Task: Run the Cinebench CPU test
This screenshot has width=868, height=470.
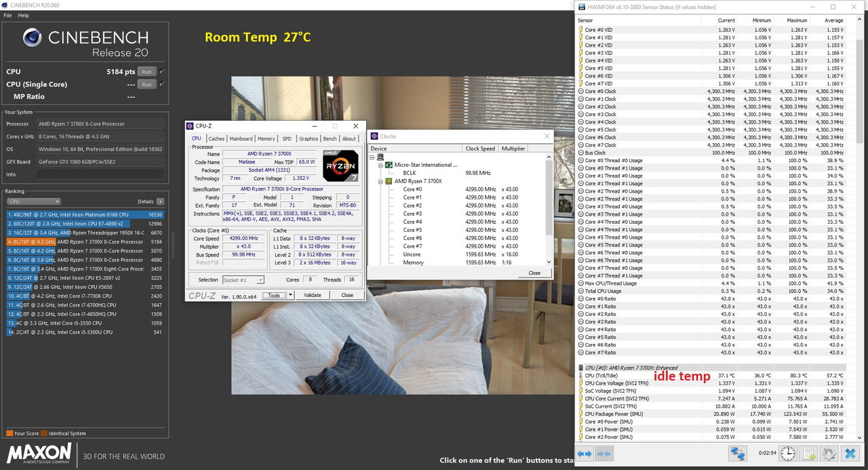Action: pos(146,71)
